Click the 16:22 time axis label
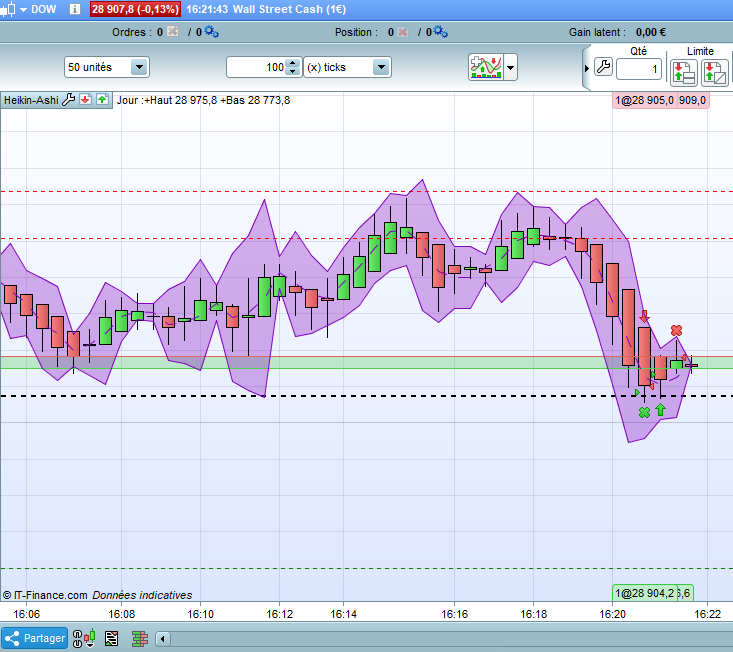Image resolution: width=733 pixels, height=652 pixels. point(708,614)
